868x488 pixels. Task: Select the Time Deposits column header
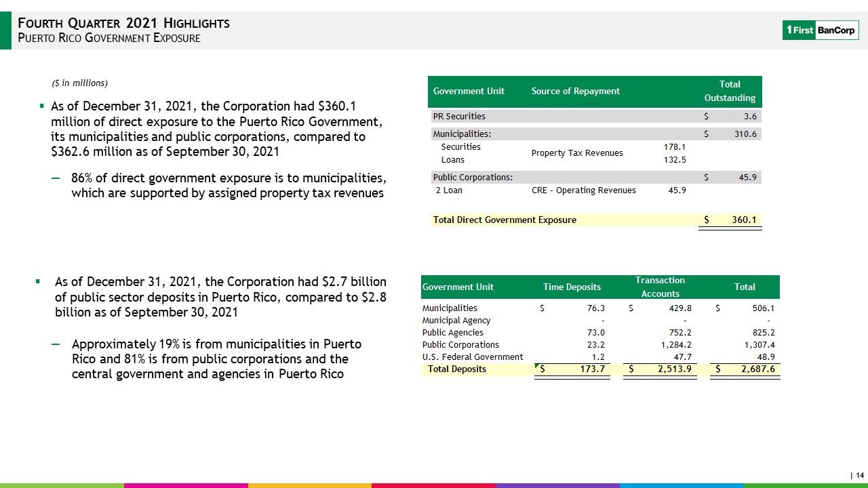click(x=572, y=287)
